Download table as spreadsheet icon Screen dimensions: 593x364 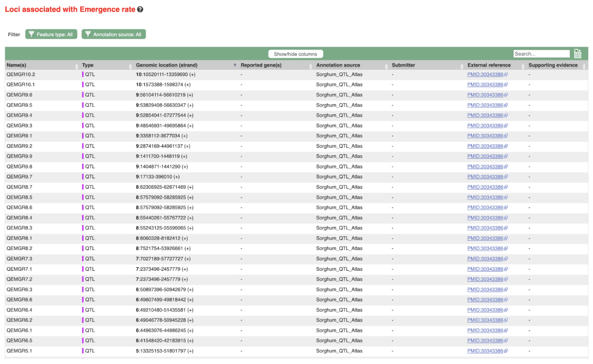click(x=577, y=54)
